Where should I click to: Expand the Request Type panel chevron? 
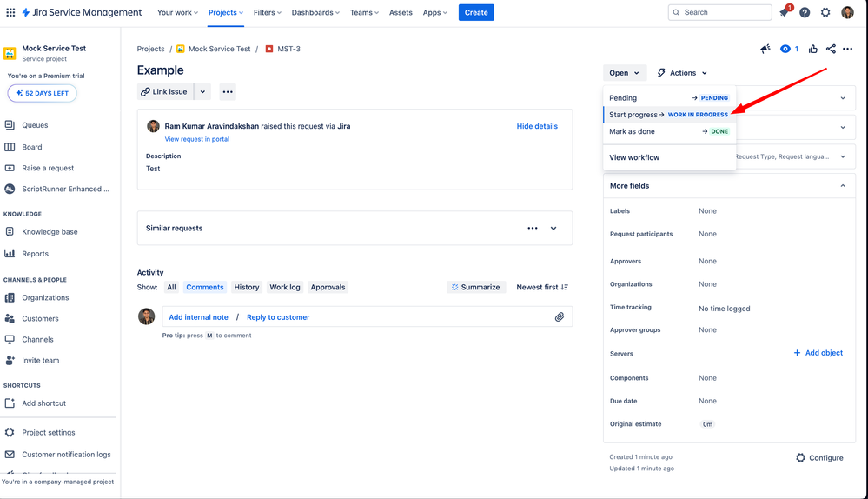843,156
